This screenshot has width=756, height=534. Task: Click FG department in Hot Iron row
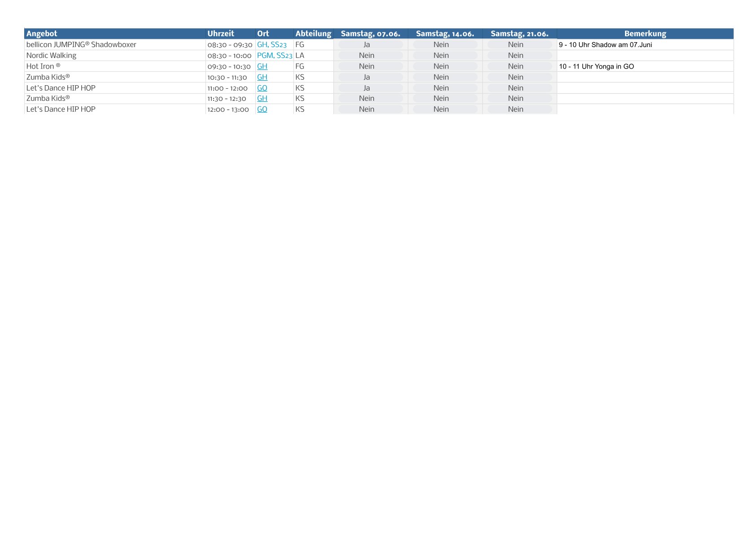pyautogui.click(x=300, y=66)
